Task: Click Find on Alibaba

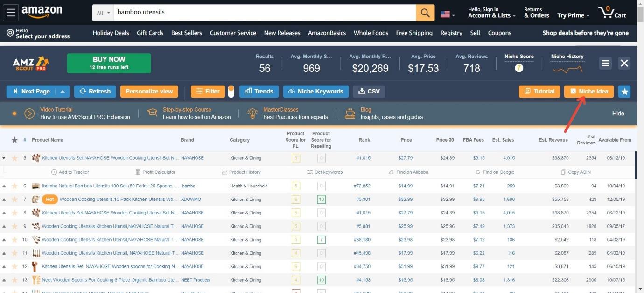Action: 408,172
